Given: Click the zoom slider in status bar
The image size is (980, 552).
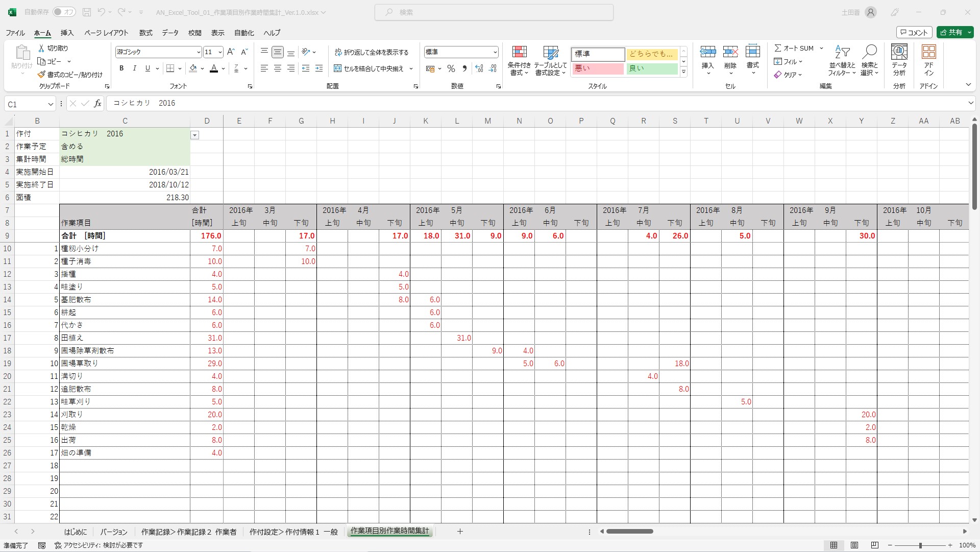Looking at the screenshot, I should pyautogui.click(x=920, y=545).
